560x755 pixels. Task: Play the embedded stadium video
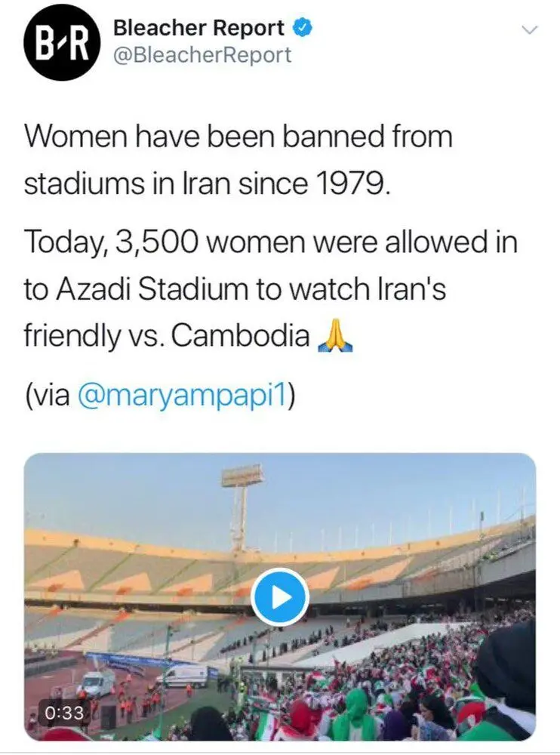tap(280, 596)
